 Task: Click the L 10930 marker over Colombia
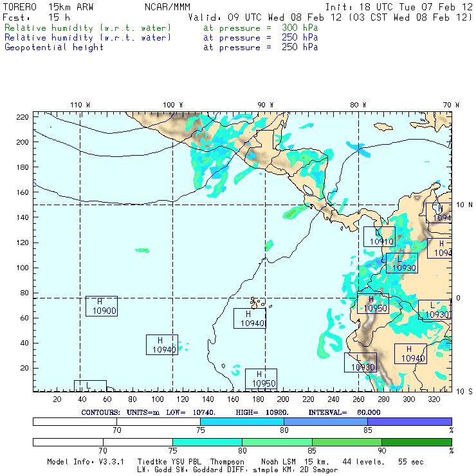[x=402, y=263]
